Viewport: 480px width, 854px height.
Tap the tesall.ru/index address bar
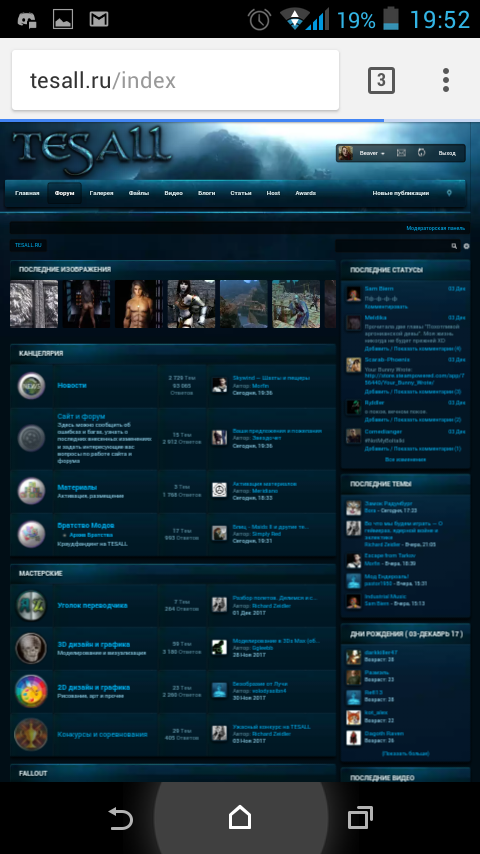click(175, 81)
